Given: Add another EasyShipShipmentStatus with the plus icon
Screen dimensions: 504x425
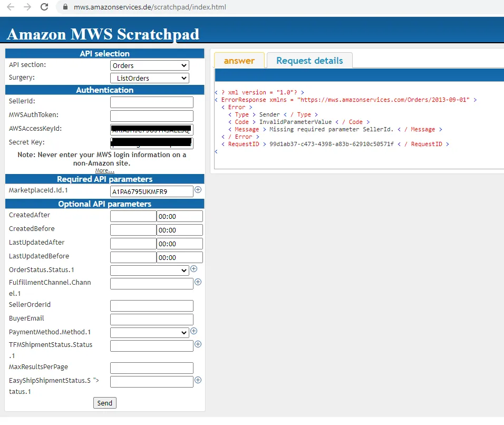Looking at the screenshot, I should click(x=198, y=380).
